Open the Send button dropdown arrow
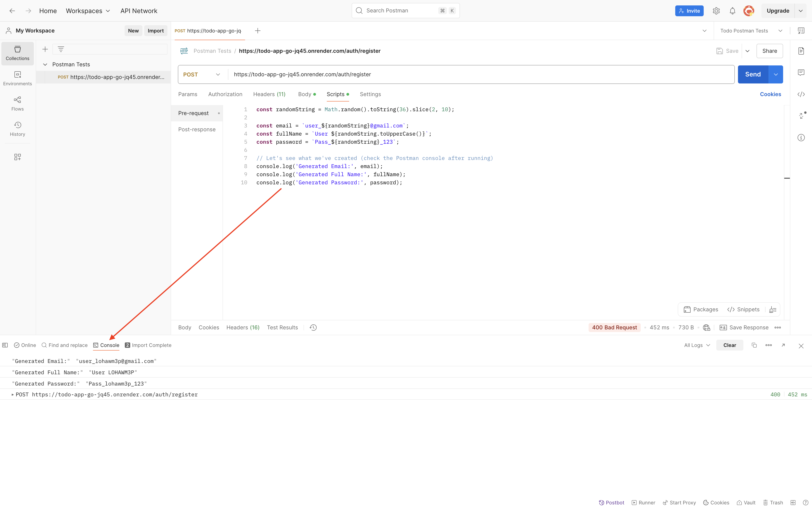The width and height of the screenshot is (812, 508). click(776, 75)
